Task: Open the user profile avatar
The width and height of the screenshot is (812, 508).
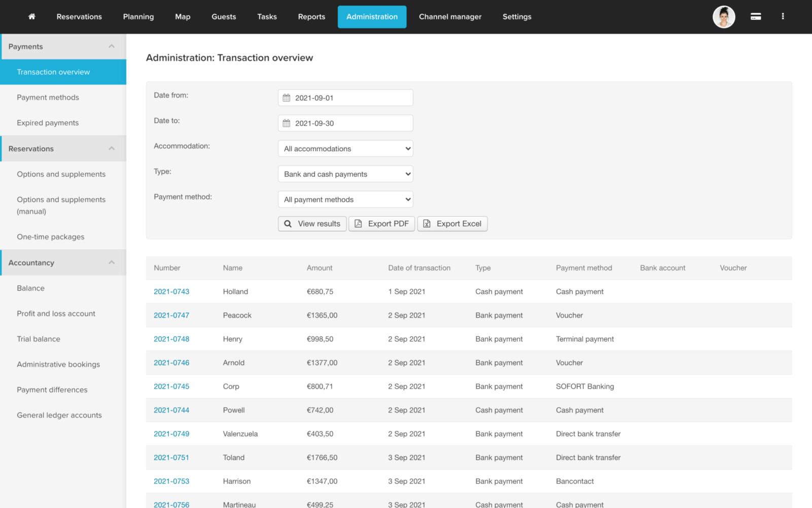Action: pos(723,17)
